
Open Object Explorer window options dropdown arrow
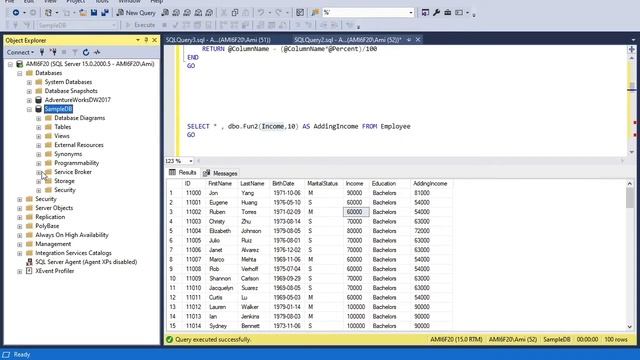(138, 40)
